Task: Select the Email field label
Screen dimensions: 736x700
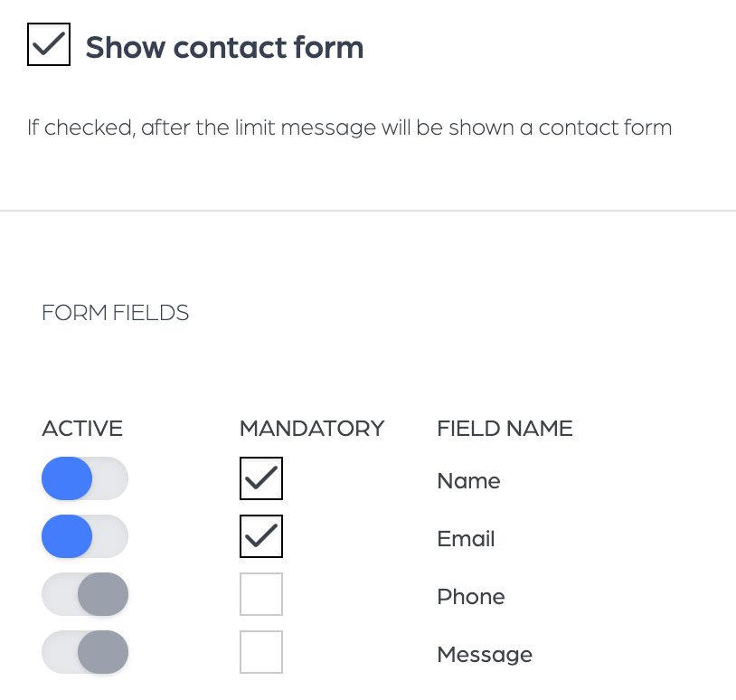Action: (x=466, y=538)
